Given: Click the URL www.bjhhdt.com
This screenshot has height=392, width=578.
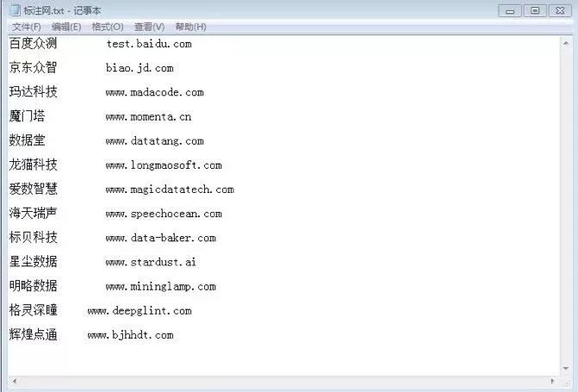Looking at the screenshot, I should point(130,335).
